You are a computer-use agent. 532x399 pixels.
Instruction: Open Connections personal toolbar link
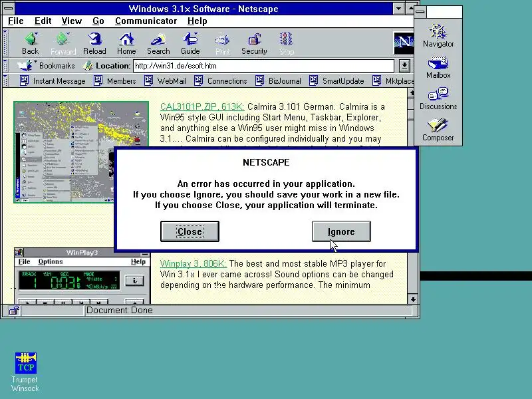(x=221, y=80)
